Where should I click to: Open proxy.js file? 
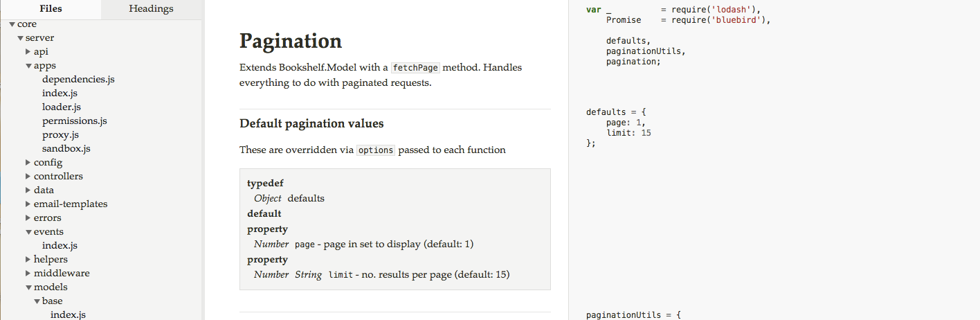coord(60,135)
